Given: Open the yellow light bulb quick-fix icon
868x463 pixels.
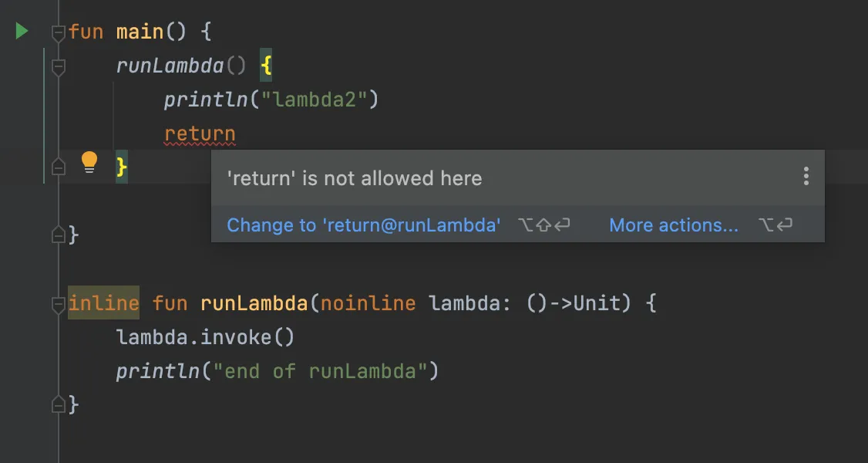Looking at the screenshot, I should pyautogui.click(x=89, y=163).
